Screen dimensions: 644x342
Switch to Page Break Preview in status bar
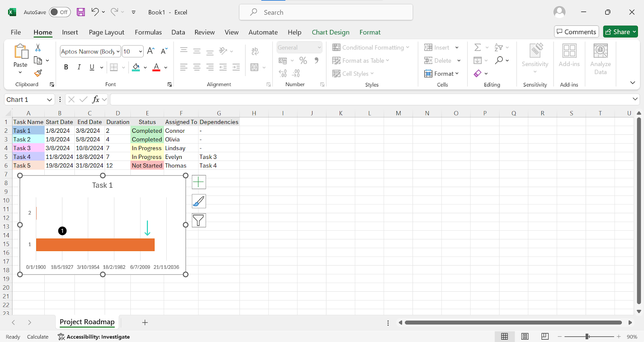[x=545, y=336]
